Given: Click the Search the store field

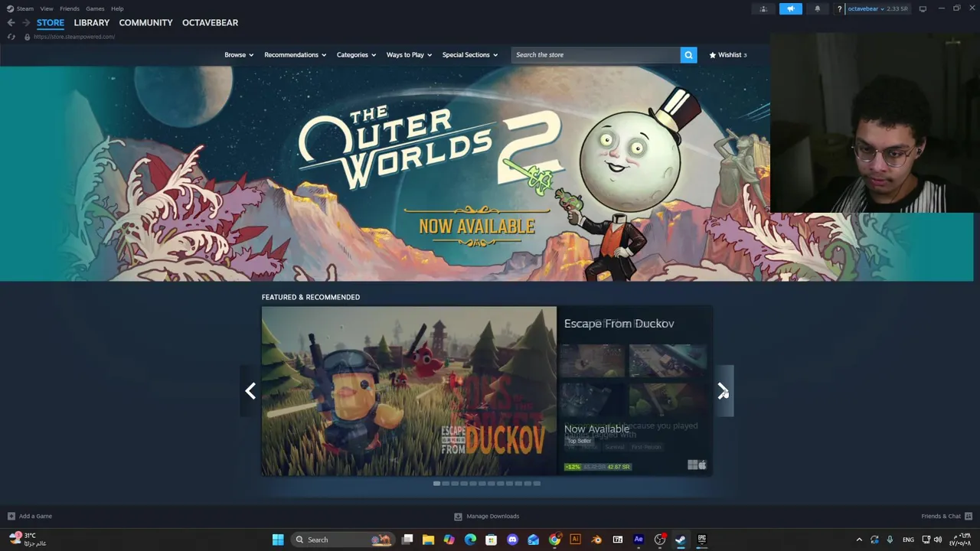Looking at the screenshot, I should 596,55.
